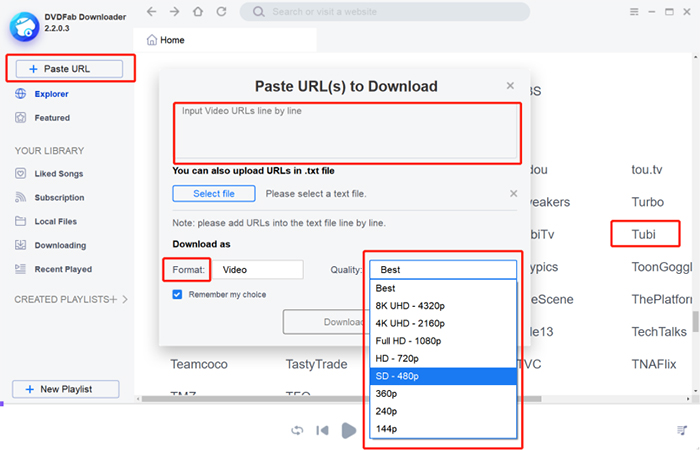Open the Tubi site link

coord(643,234)
